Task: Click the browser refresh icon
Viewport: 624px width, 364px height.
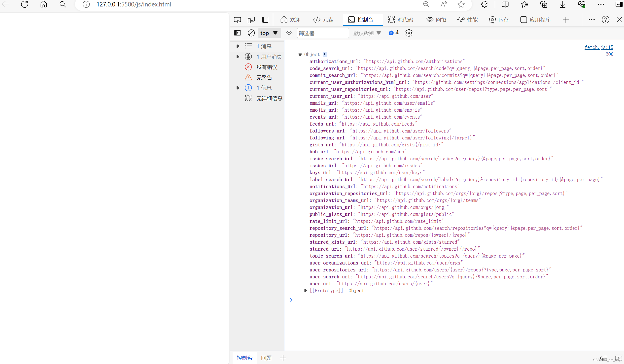Action: click(x=25, y=4)
